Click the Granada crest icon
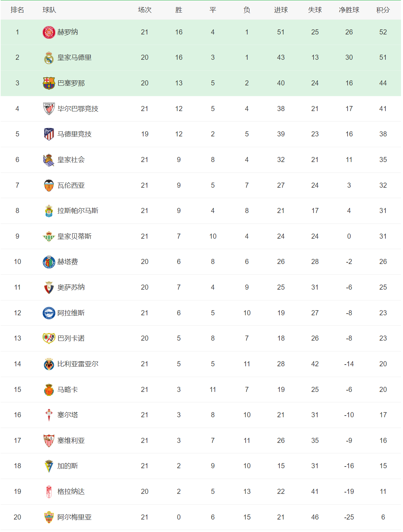This screenshot has width=403, height=532. (49, 492)
